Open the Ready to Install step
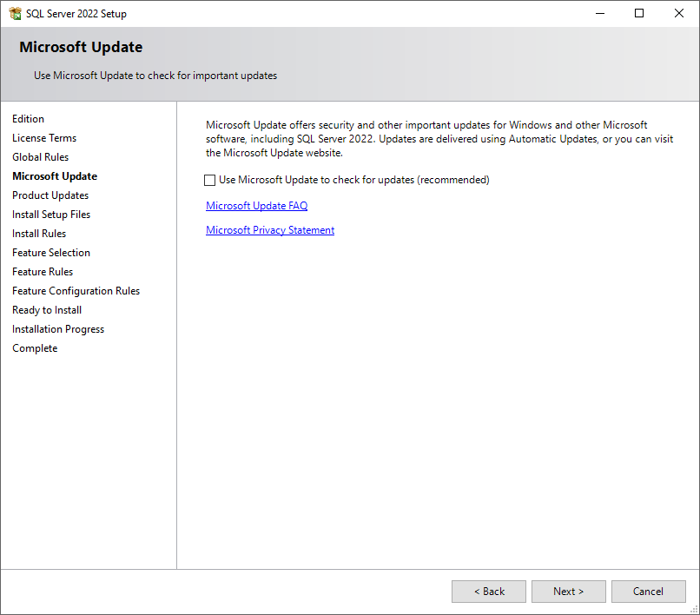 pyautogui.click(x=46, y=309)
